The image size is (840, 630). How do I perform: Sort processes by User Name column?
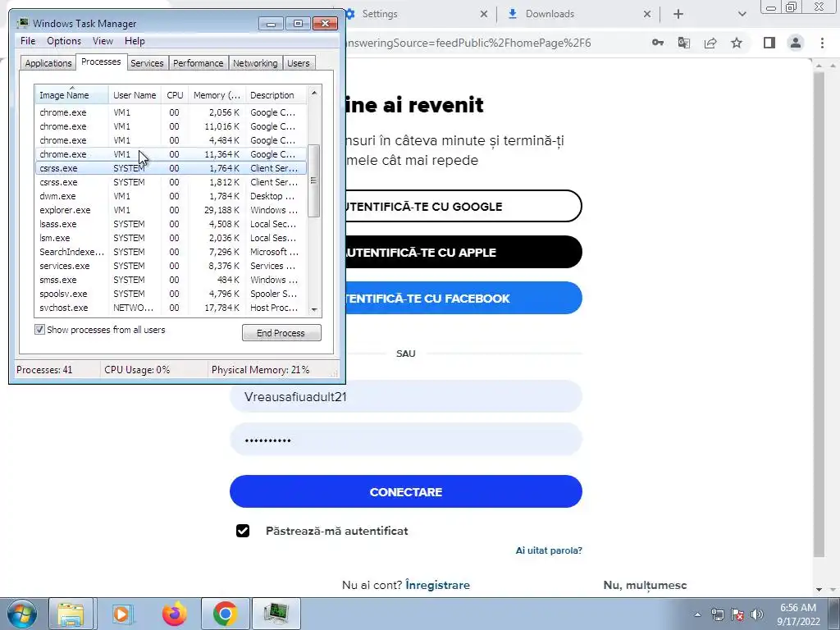point(135,95)
